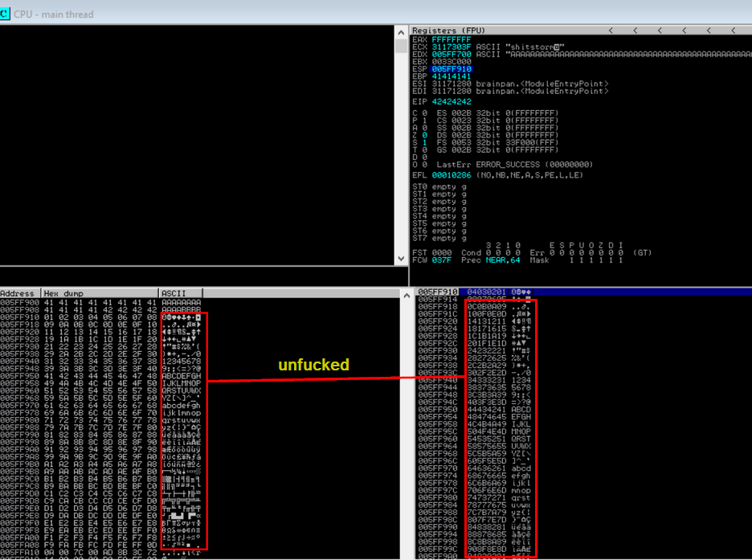The height and width of the screenshot is (560, 752).
Task: Select dump row at address 005FF910
Action: coord(100,317)
